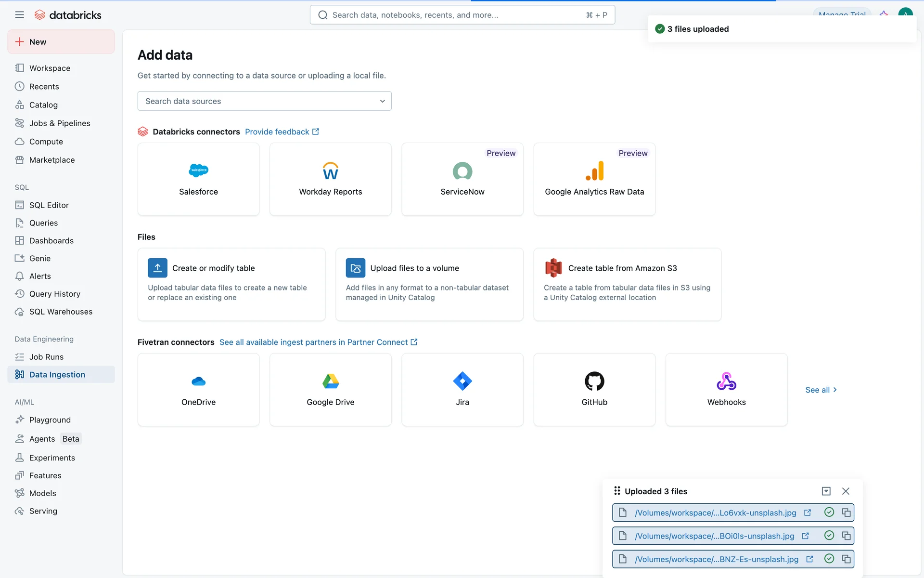Open Create or modify table card
This screenshot has width=924, height=578.
click(x=231, y=284)
